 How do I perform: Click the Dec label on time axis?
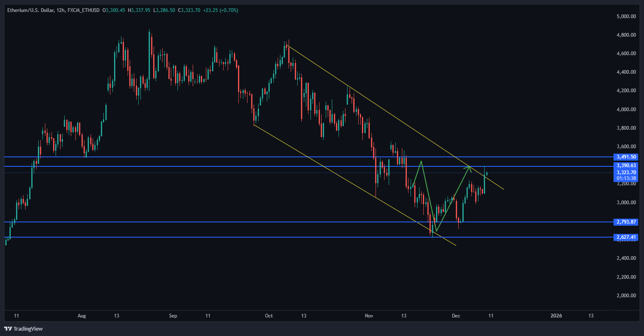(456, 316)
